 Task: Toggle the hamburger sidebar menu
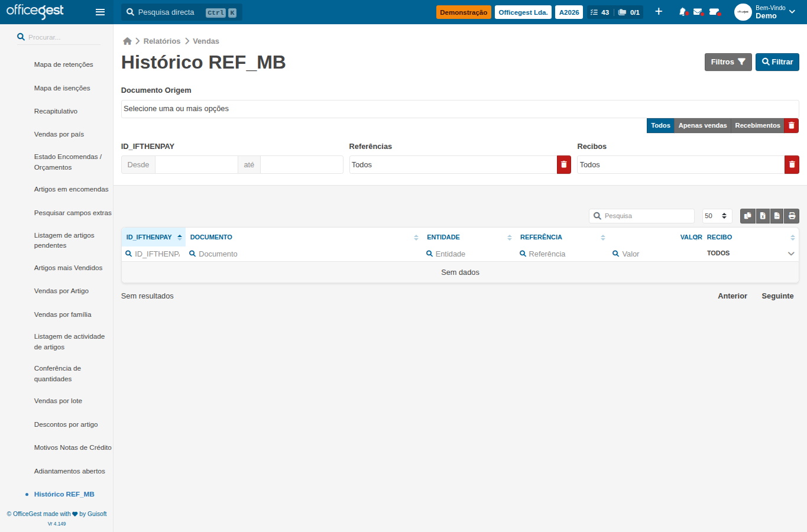(x=100, y=12)
